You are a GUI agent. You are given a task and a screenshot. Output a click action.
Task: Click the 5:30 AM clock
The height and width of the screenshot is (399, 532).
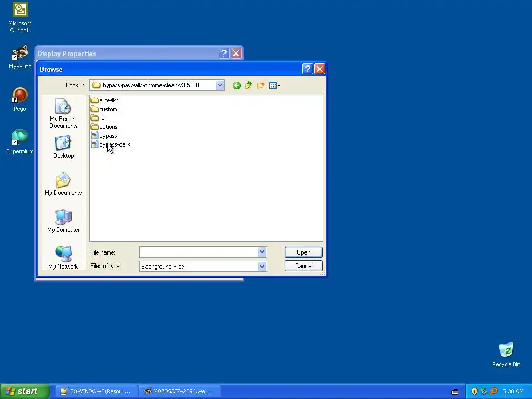513,391
